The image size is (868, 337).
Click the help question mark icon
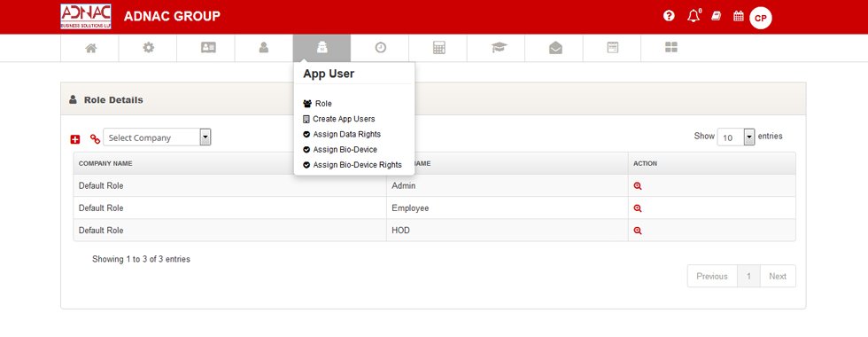tap(669, 16)
